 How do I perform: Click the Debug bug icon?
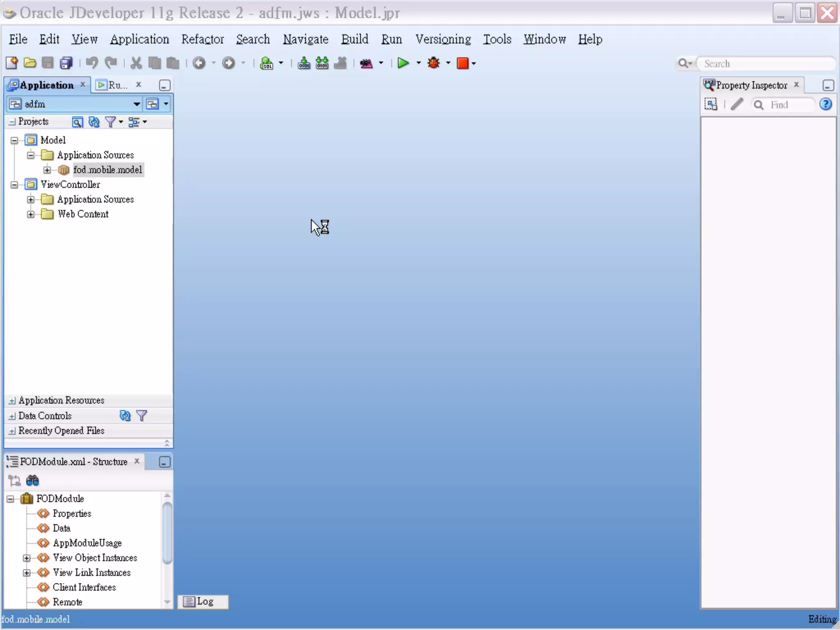434,63
